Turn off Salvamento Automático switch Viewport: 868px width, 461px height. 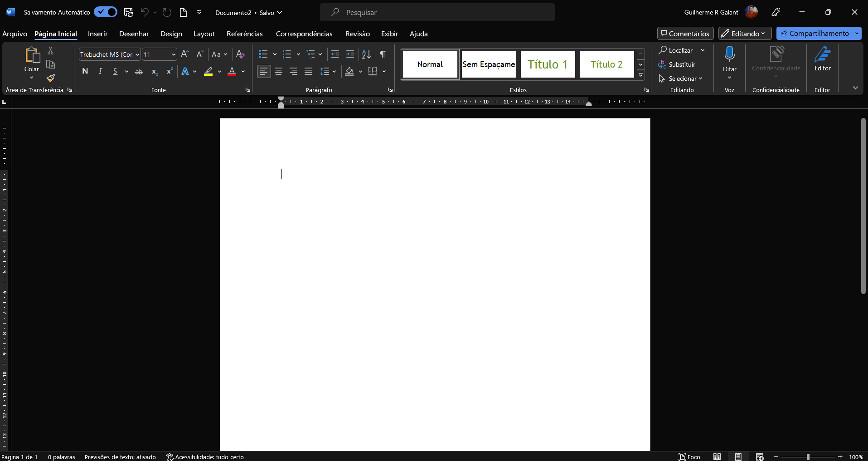(106, 12)
